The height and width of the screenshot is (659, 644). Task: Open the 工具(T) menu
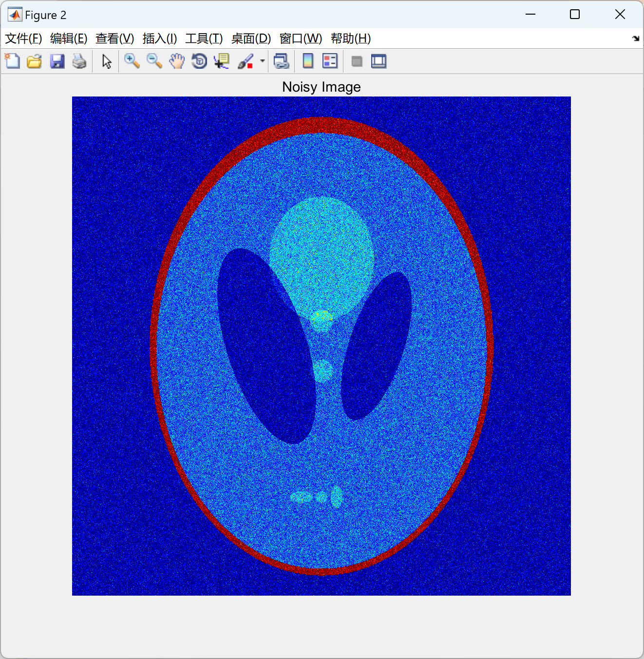(x=204, y=39)
